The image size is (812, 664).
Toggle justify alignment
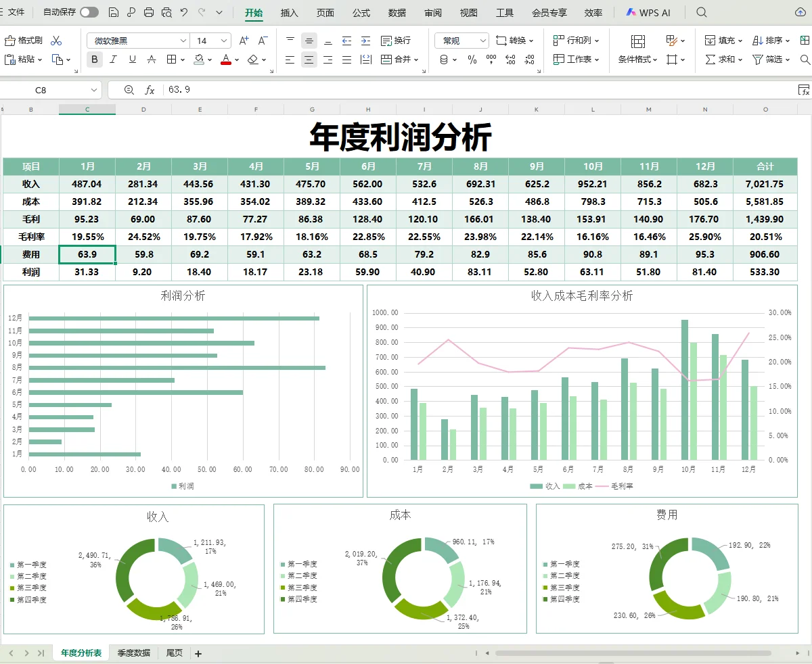click(x=346, y=60)
